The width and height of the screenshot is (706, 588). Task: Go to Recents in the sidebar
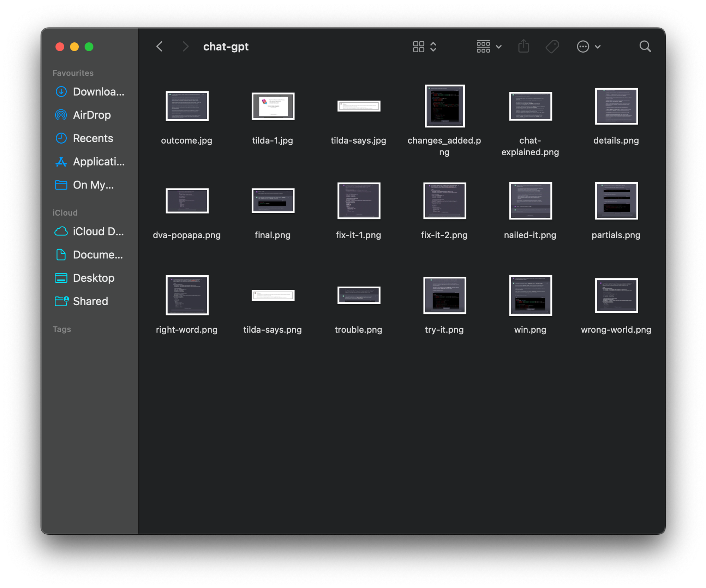(92, 138)
